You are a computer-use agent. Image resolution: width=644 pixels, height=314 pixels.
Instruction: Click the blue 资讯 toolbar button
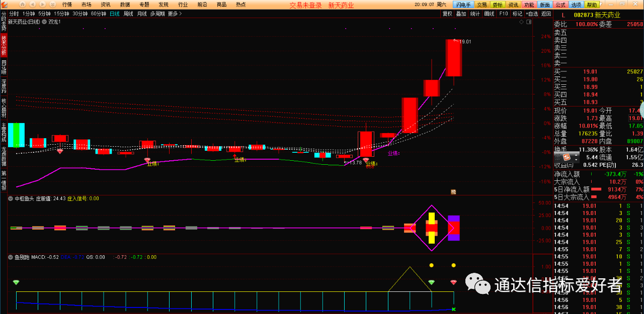(513, 5)
